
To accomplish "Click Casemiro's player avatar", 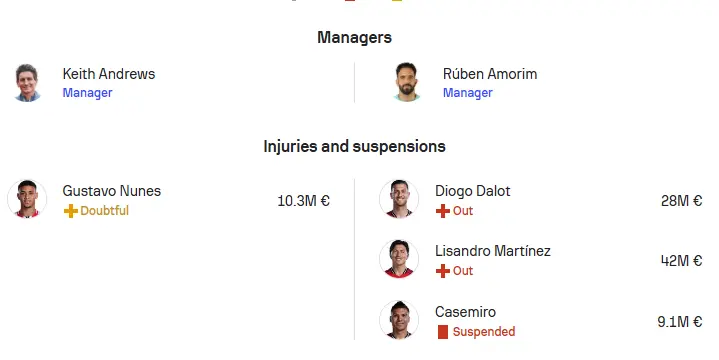I will (399, 320).
